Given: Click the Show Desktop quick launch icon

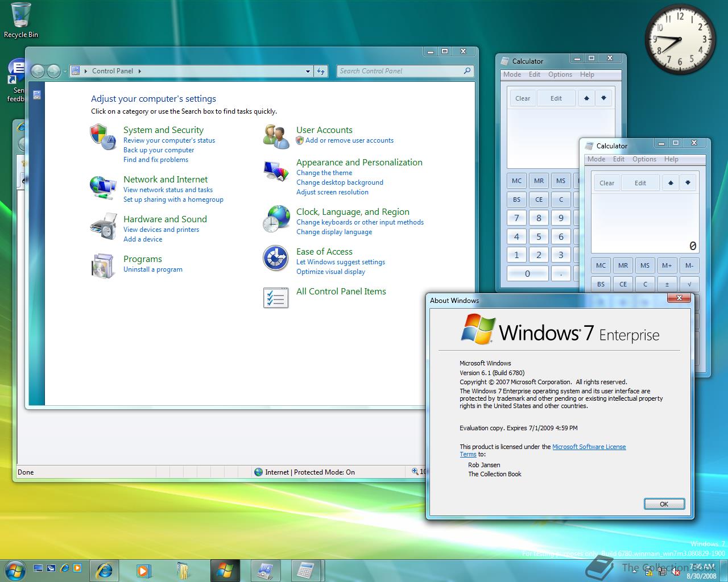Looking at the screenshot, I should [x=39, y=568].
